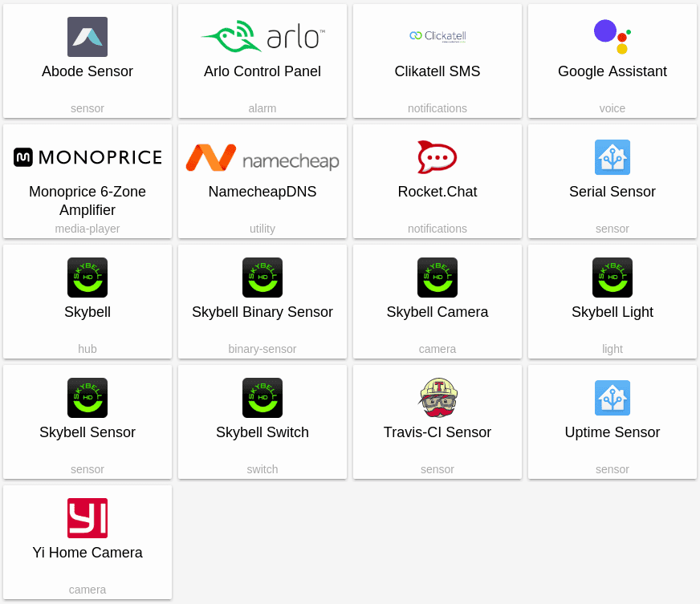Click the Abode Sensor logo icon
700x604 pixels.
click(x=87, y=36)
